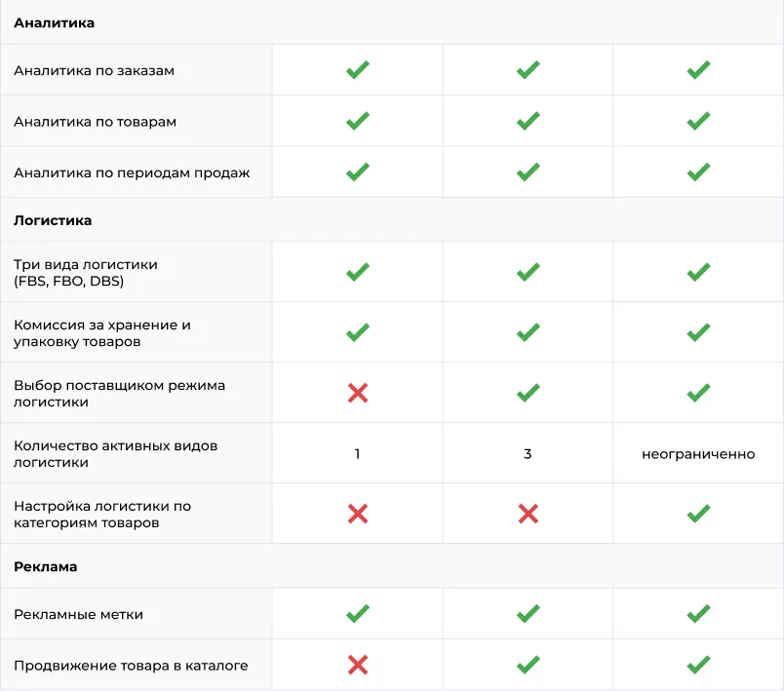Click the "Аналитика" section header
The width and height of the screenshot is (784, 691).
[x=54, y=22]
